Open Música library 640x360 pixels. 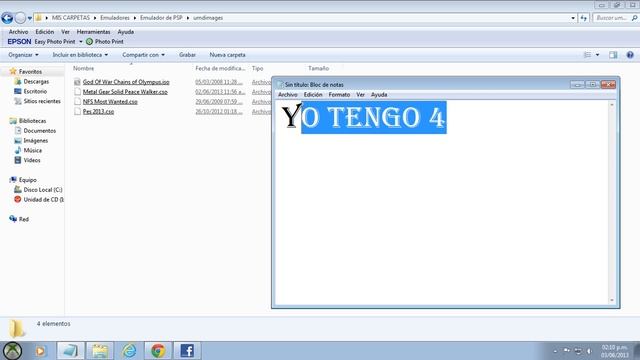(32, 150)
